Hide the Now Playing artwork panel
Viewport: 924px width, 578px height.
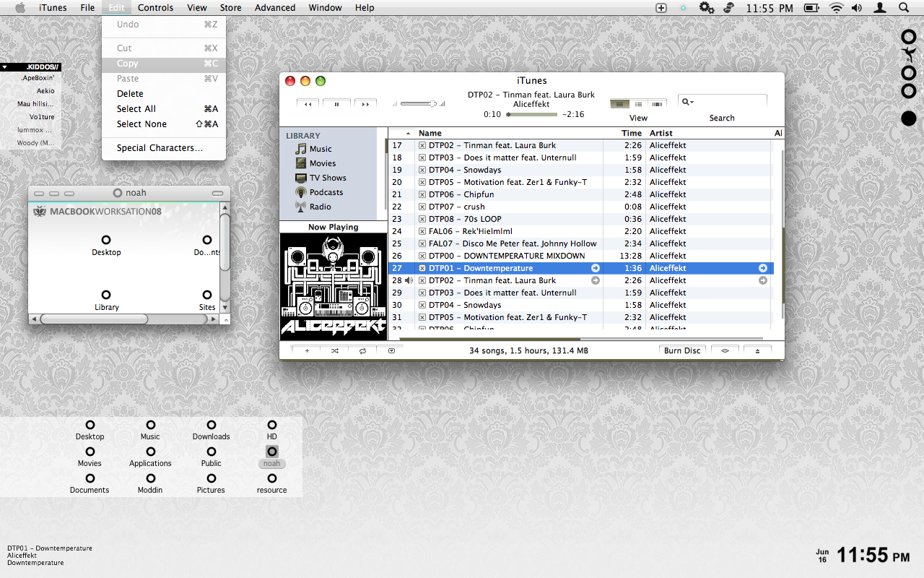391,350
